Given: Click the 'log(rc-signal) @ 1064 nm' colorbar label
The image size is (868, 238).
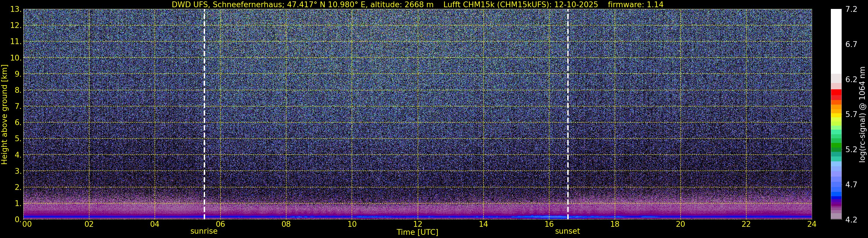Looking at the screenshot, I should 862,114.
